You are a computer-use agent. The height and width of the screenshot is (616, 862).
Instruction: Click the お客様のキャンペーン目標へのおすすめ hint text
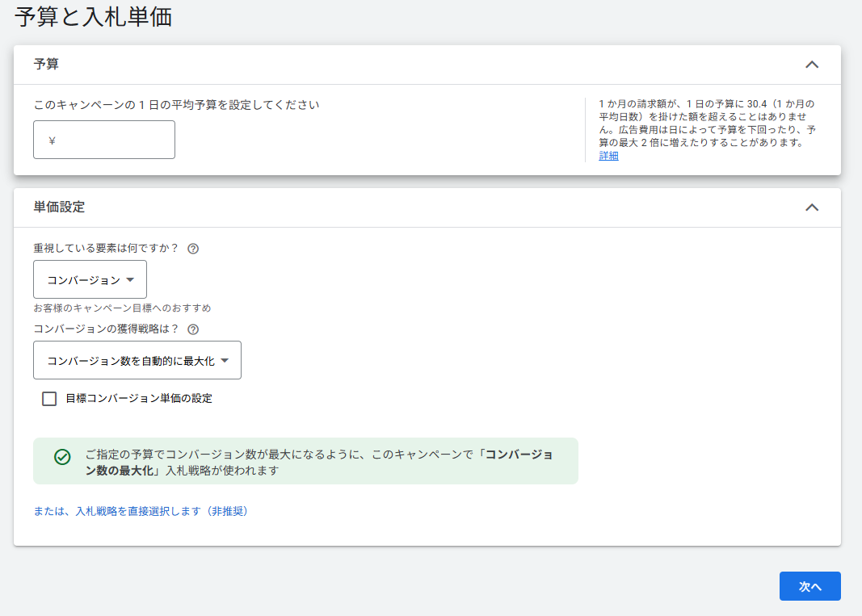click(x=122, y=308)
